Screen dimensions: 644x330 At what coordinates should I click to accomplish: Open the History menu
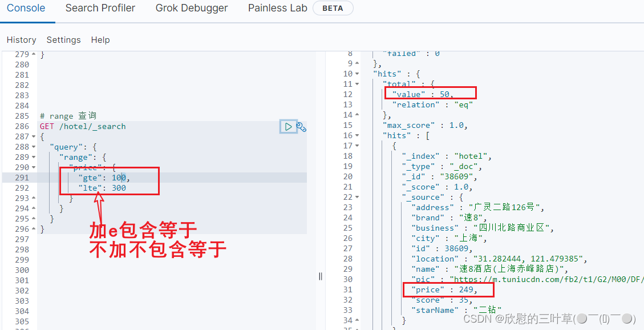(x=21, y=39)
